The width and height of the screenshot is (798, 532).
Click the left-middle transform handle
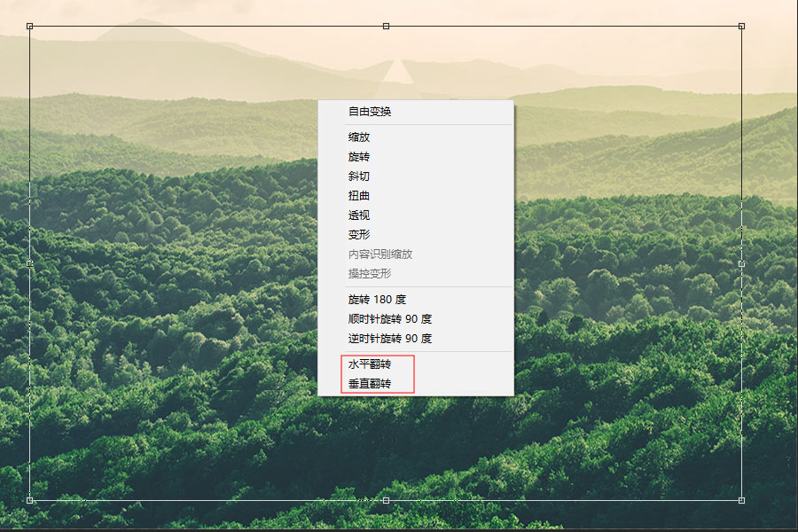pyautogui.click(x=29, y=263)
